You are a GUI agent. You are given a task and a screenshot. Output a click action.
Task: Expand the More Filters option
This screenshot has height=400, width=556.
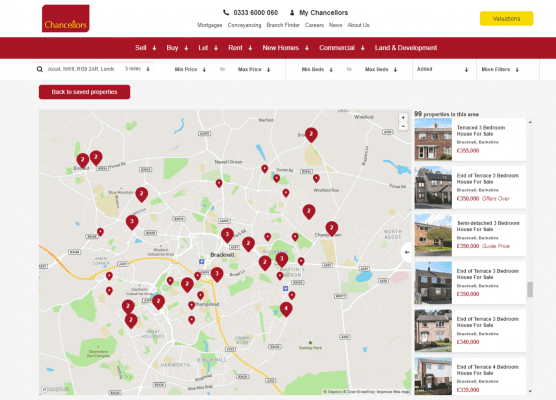[x=500, y=70]
